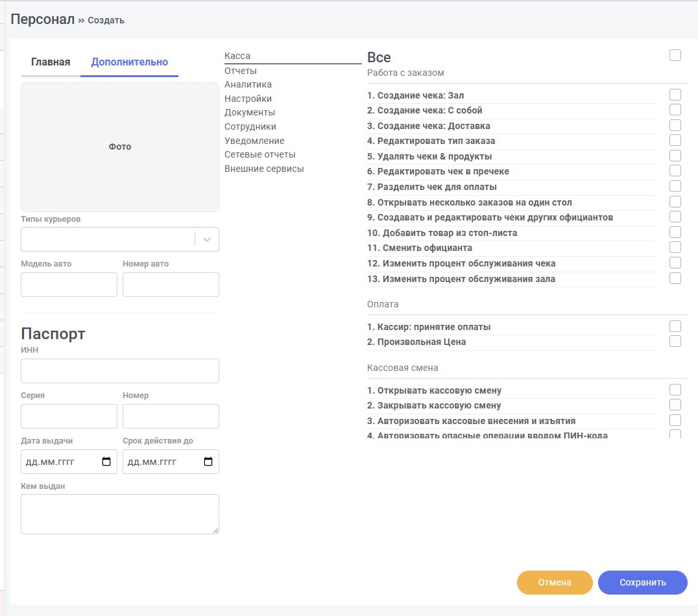Save the employee with Сохранить

click(643, 583)
